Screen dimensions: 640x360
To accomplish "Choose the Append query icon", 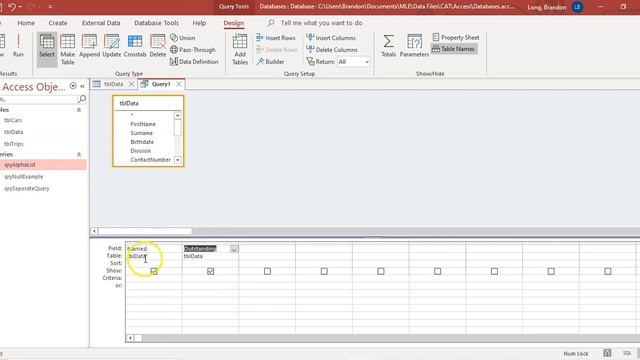I will 89,46.
